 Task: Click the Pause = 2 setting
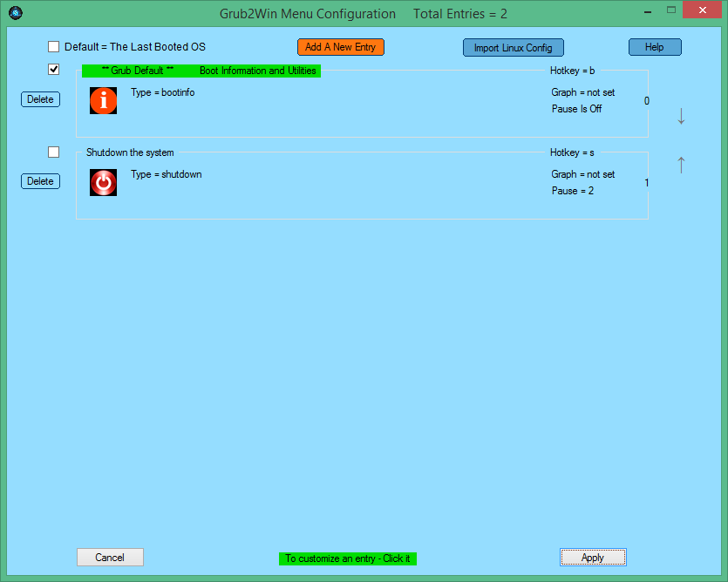pos(572,191)
